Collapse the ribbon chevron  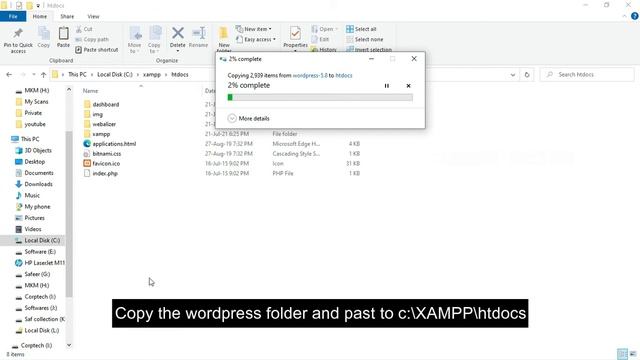point(624,16)
